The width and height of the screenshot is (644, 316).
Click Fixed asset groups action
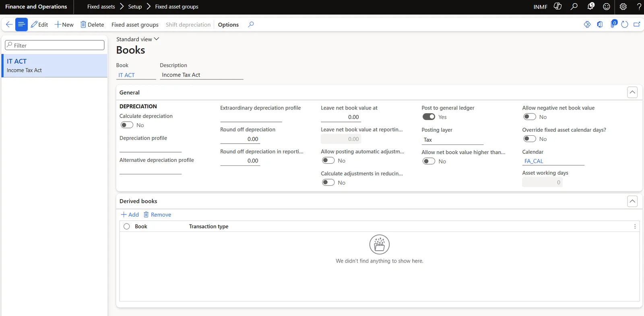(x=135, y=25)
